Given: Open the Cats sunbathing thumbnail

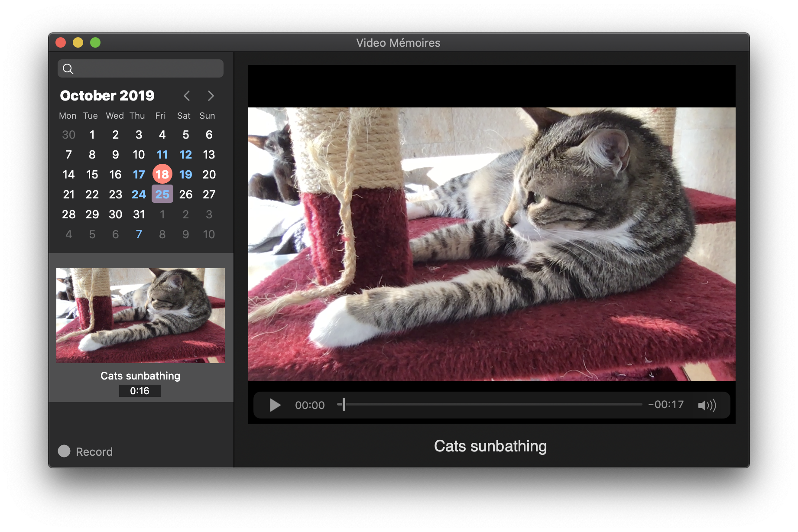Looking at the screenshot, I should tap(140, 315).
